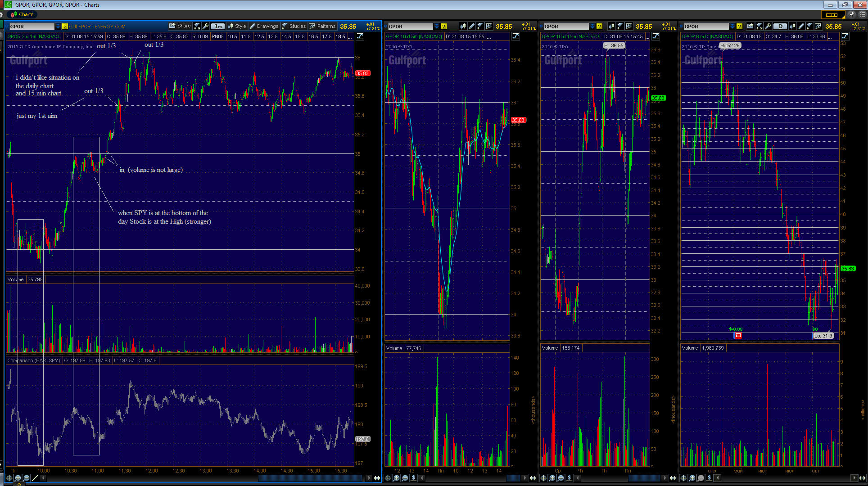The height and width of the screenshot is (486, 868).
Task: Expand symbol dropdown on the daily chart
Action: point(732,26)
